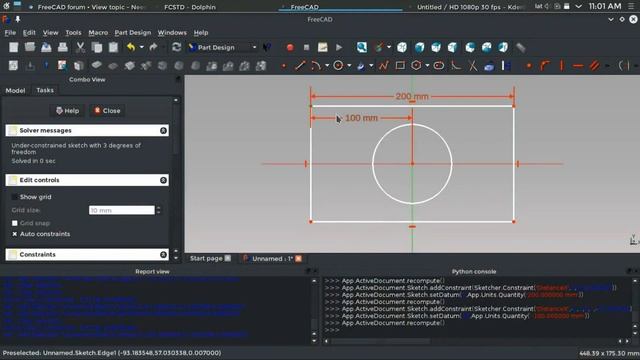Select the Create polyline tool
Screen dimensions: 640x360
click(383, 65)
